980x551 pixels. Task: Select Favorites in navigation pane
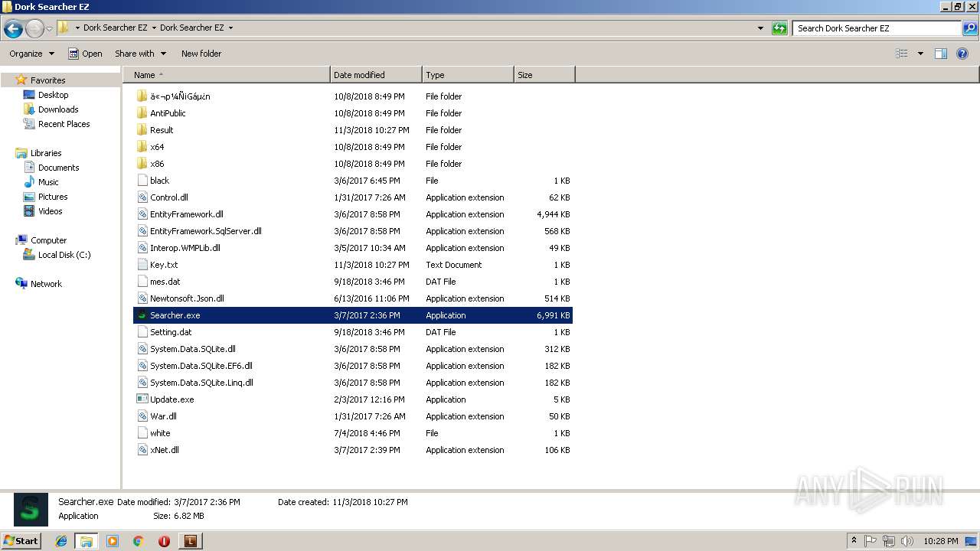[x=47, y=80]
